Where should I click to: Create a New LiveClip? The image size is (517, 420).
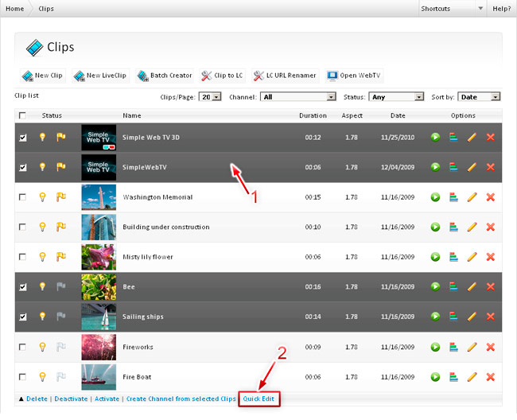click(x=100, y=76)
